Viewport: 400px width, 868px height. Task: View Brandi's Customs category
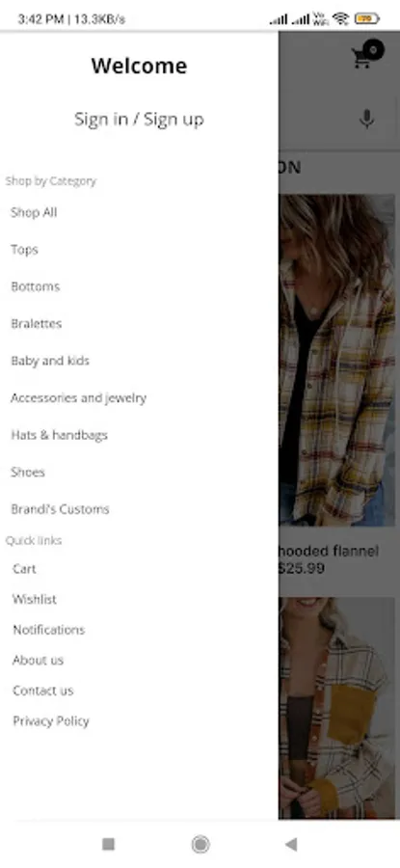click(x=61, y=509)
